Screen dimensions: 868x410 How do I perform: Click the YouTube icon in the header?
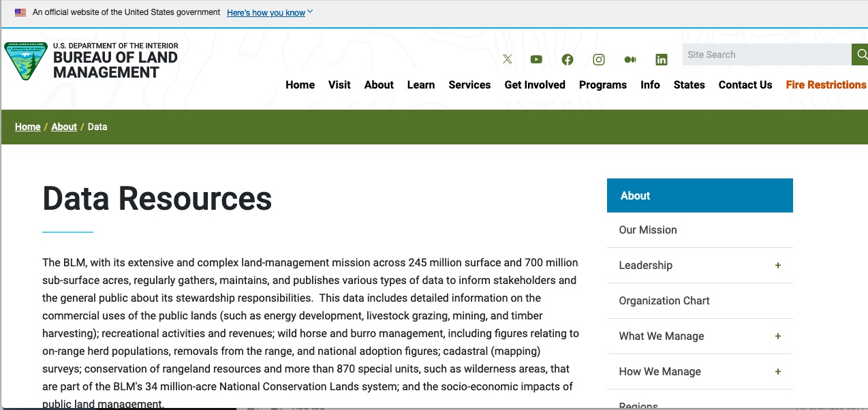click(x=536, y=59)
